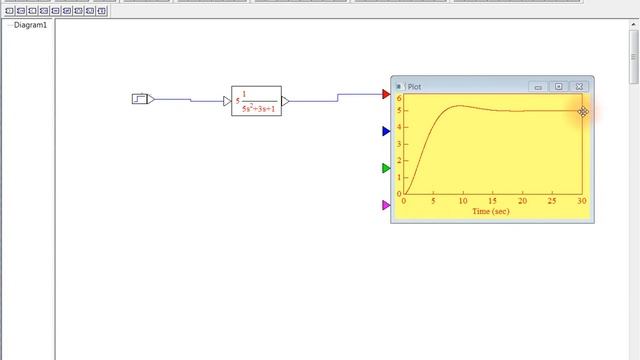Click the transfer function block's input port triangle
Image resolution: width=640 pixels, height=360 pixels.
coord(227,101)
